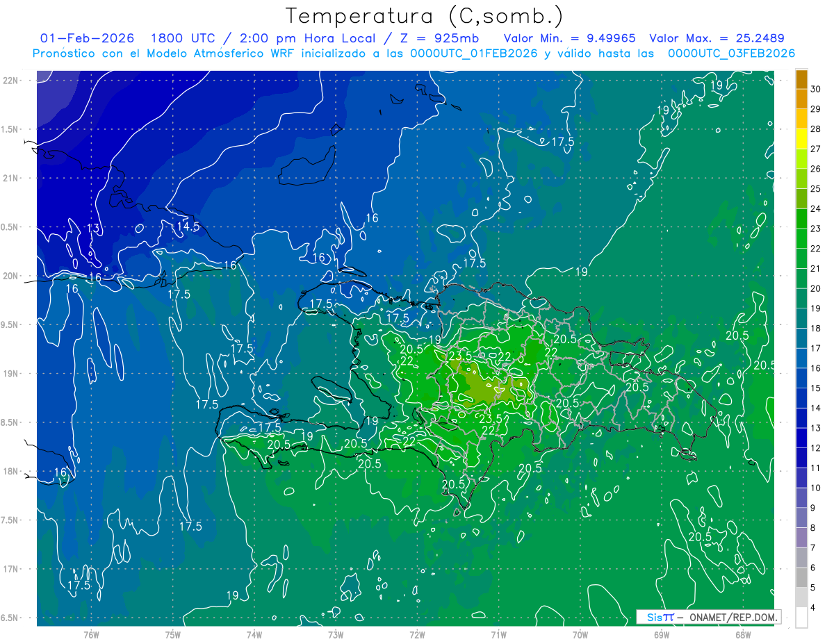The height and width of the screenshot is (644, 834).
Task: Click the colorbar tick label '10'
Action: pos(816,488)
